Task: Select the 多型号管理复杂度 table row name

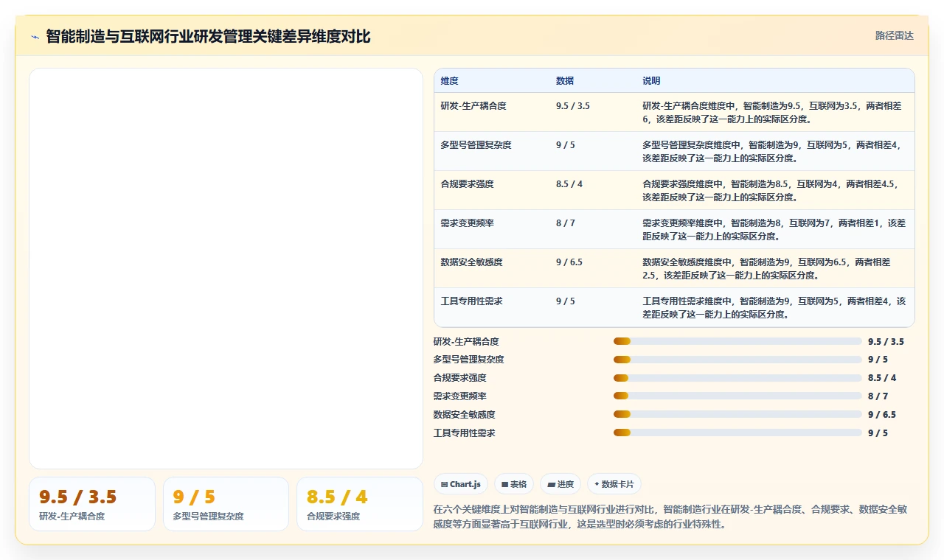Action: (x=476, y=145)
